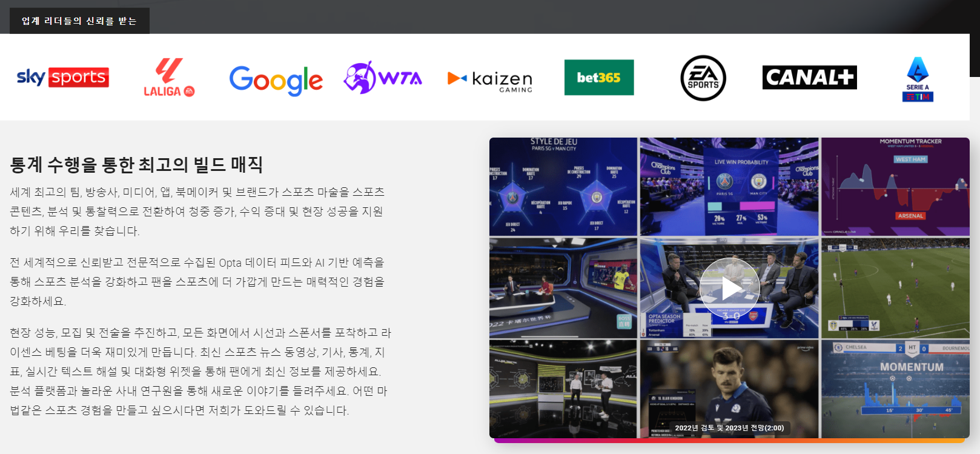This screenshot has width=980, height=454.
Task: Click the paragraph starting 세계 최고의 팀, 방송사
Action: click(197, 212)
